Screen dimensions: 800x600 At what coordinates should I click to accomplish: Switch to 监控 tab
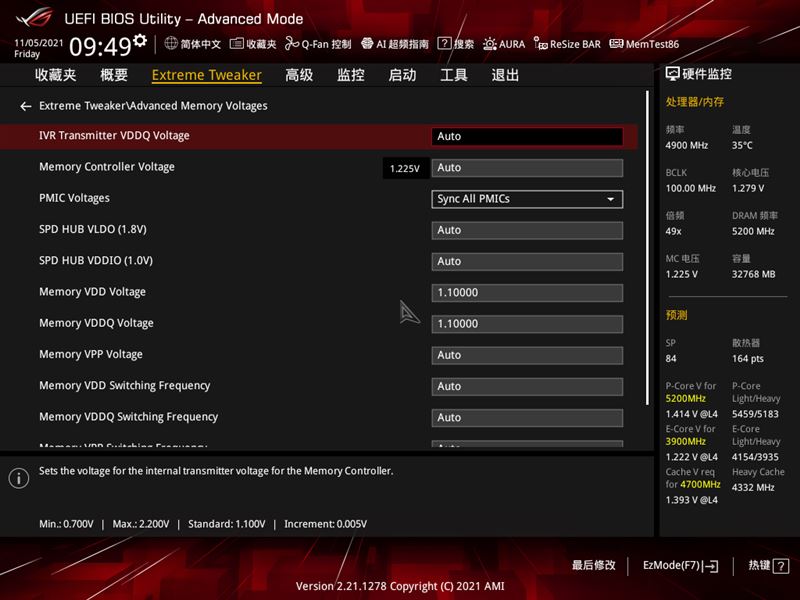351,75
